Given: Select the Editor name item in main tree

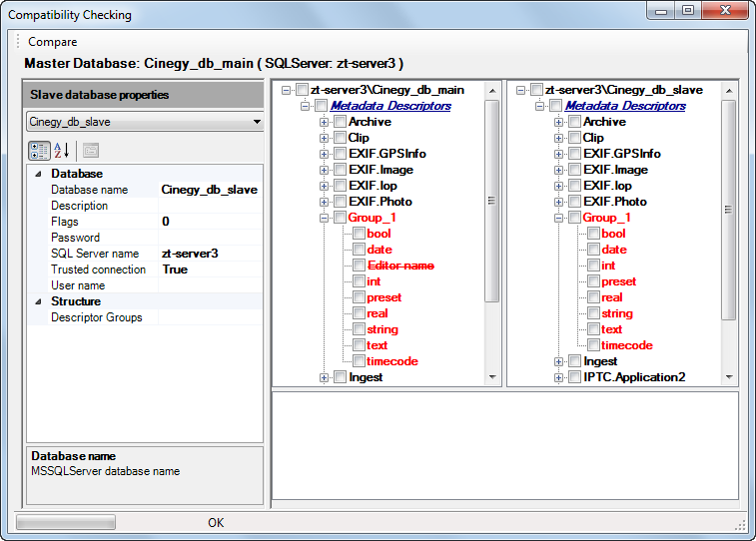Looking at the screenshot, I should (x=400, y=266).
